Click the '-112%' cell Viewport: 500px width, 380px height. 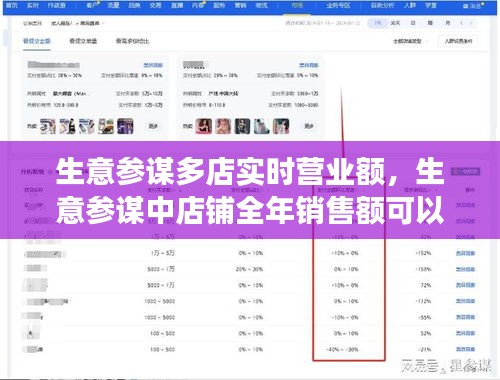point(423,301)
